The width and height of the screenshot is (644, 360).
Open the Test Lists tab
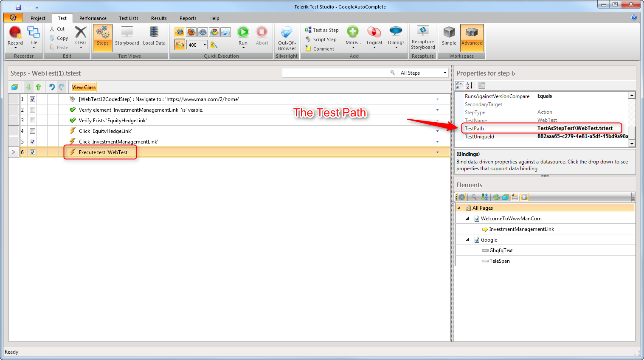tap(129, 18)
